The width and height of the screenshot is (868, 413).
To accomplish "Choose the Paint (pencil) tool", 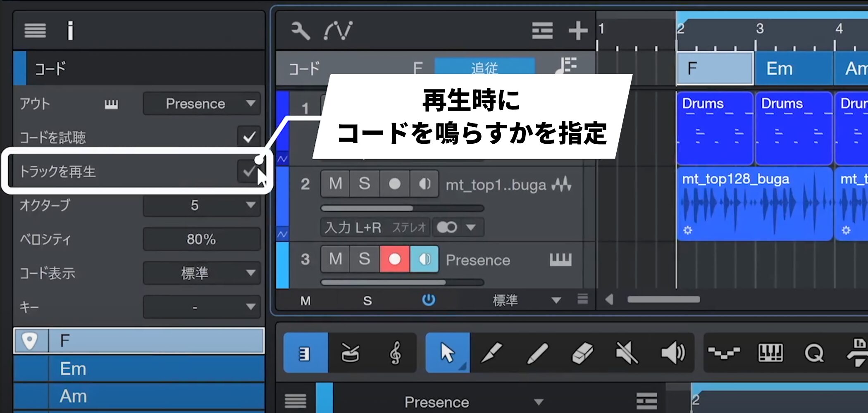I will tap(537, 354).
